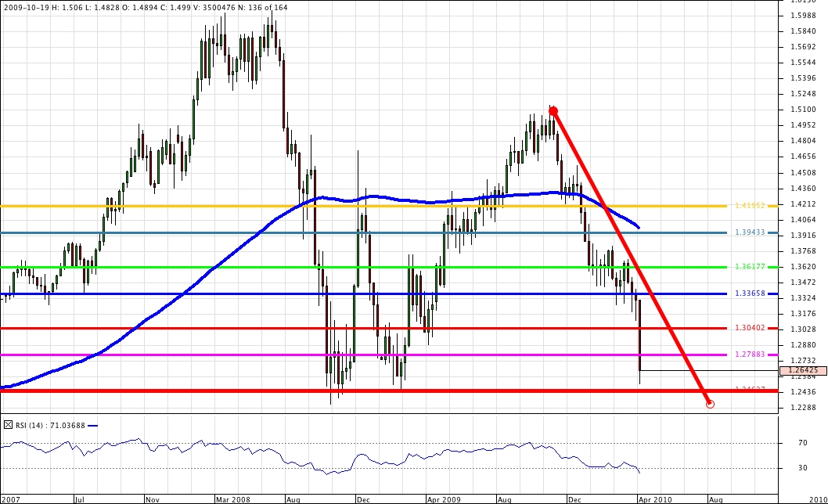Click the Apr 2009 date axis label
This screenshot has width=828, height=504.
pyautogui.click(x=443, y=498)
